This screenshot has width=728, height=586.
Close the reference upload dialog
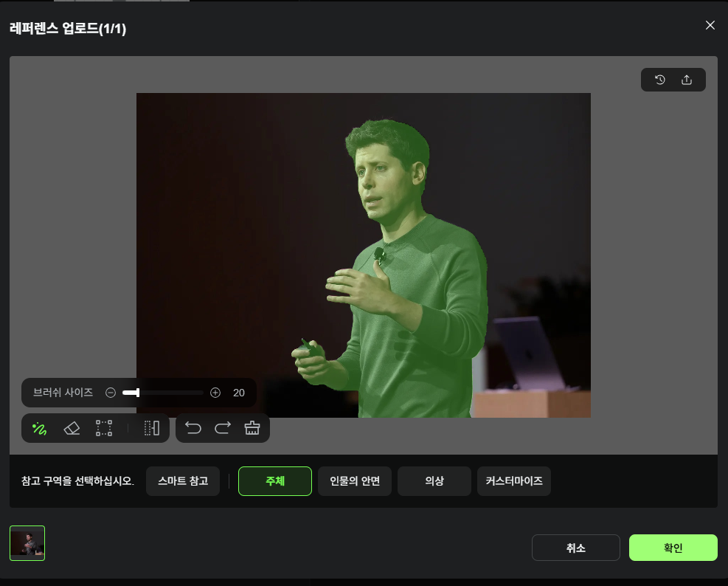[710, 25]
